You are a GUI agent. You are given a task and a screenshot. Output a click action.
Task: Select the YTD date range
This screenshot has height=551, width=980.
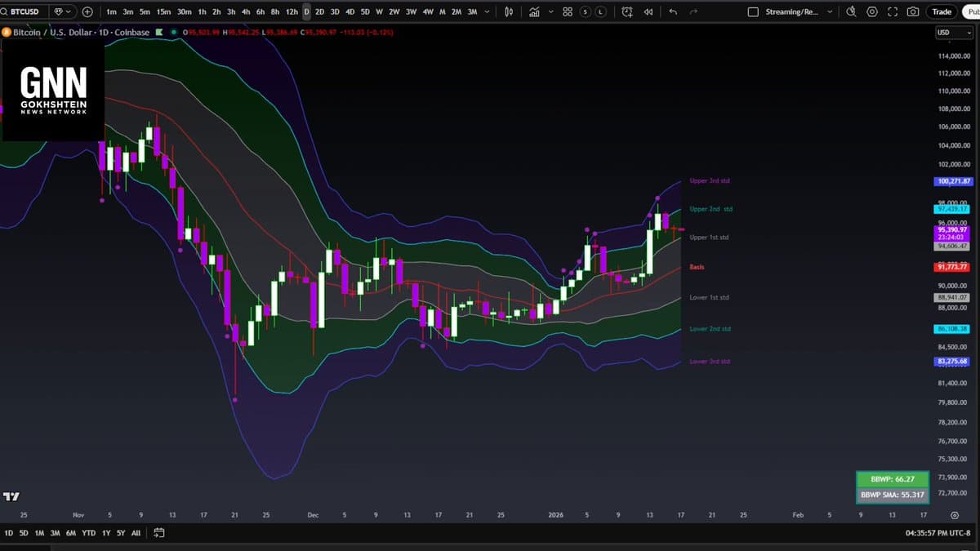click(x=87, y=533)
